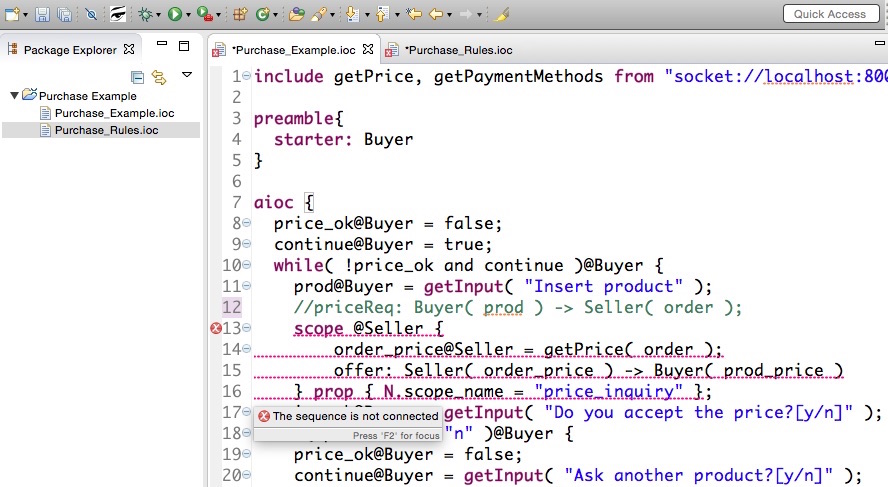This screenshot has height=487, width=888.
Task: Open the Previous Annotation dropdown arrow
Action: 397,15
